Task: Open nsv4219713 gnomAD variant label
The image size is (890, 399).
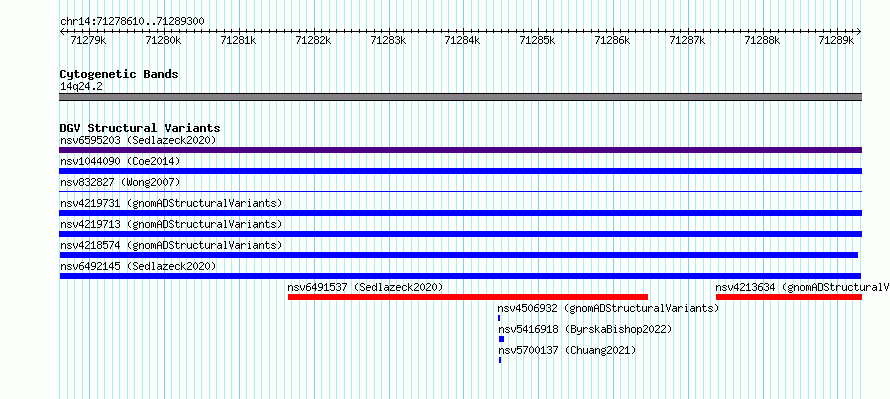Action: 171,224
